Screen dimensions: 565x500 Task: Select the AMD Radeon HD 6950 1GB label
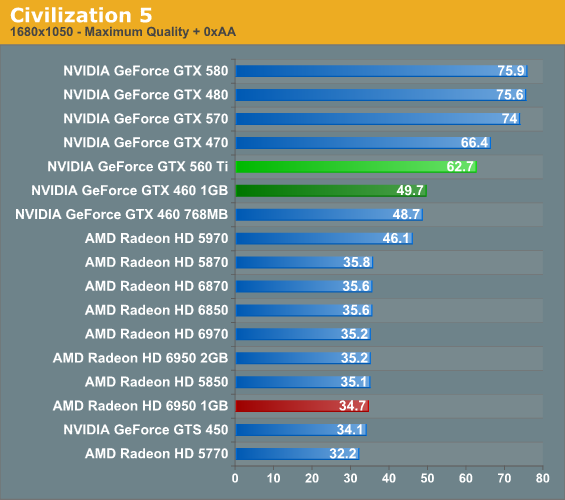[x=141, y=406]
